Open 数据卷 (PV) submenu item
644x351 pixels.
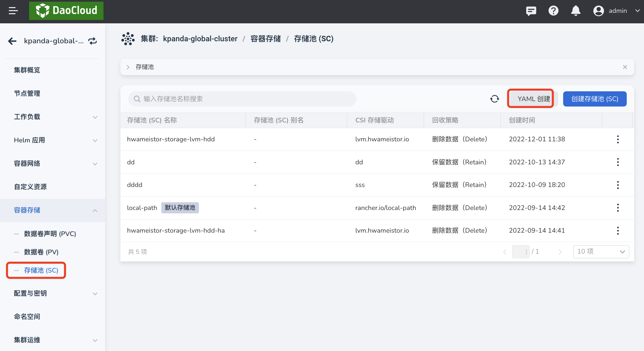[x=41, y=252]
